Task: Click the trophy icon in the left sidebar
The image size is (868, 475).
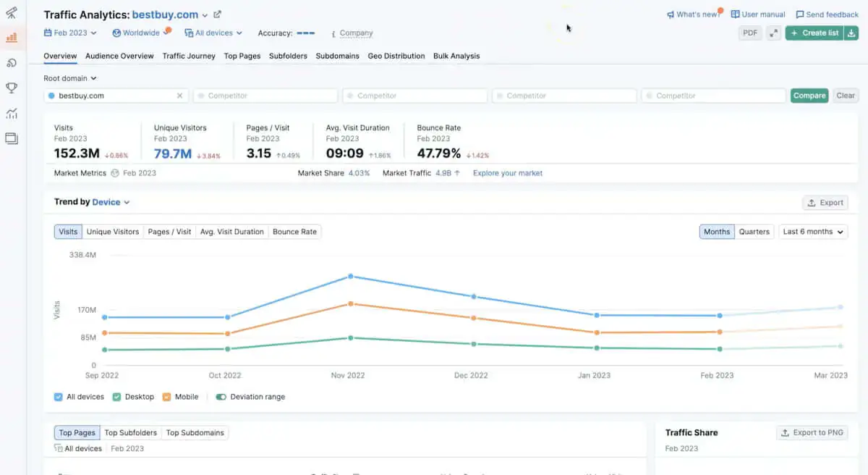Action: 12,88
